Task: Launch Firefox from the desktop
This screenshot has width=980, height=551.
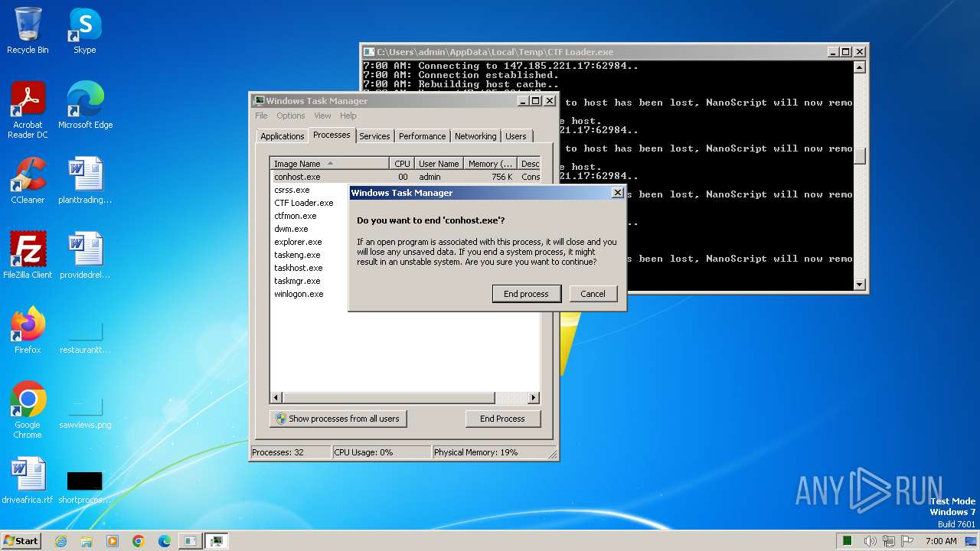Action: pyautogui.click(x=28, y=331)
